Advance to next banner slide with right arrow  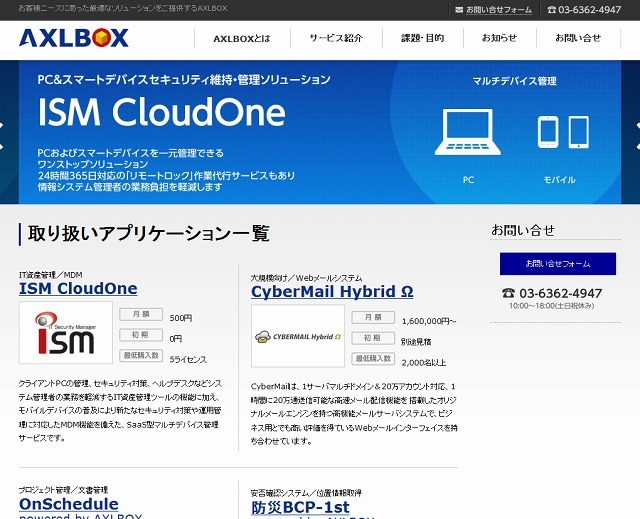click(x=638, y=136)
